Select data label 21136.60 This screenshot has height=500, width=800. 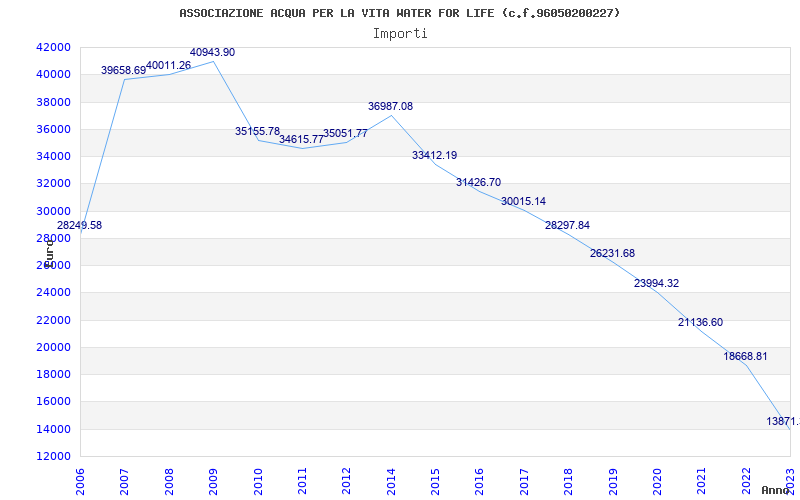[701, 322]
